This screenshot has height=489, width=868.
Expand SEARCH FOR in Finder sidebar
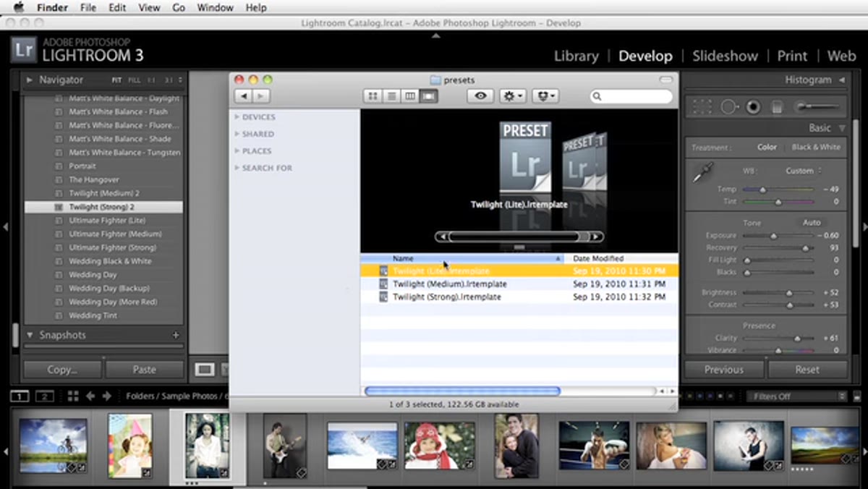[237, 168]
